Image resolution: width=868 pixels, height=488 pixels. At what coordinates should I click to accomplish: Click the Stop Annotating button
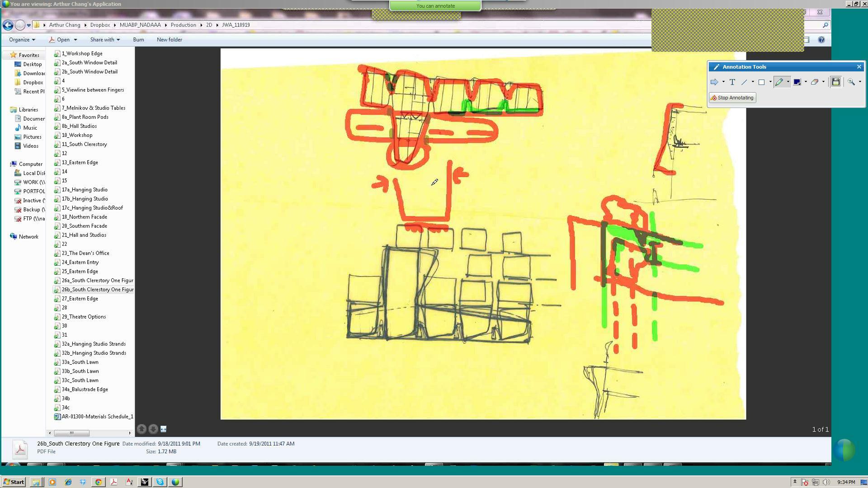coord(732,98)
